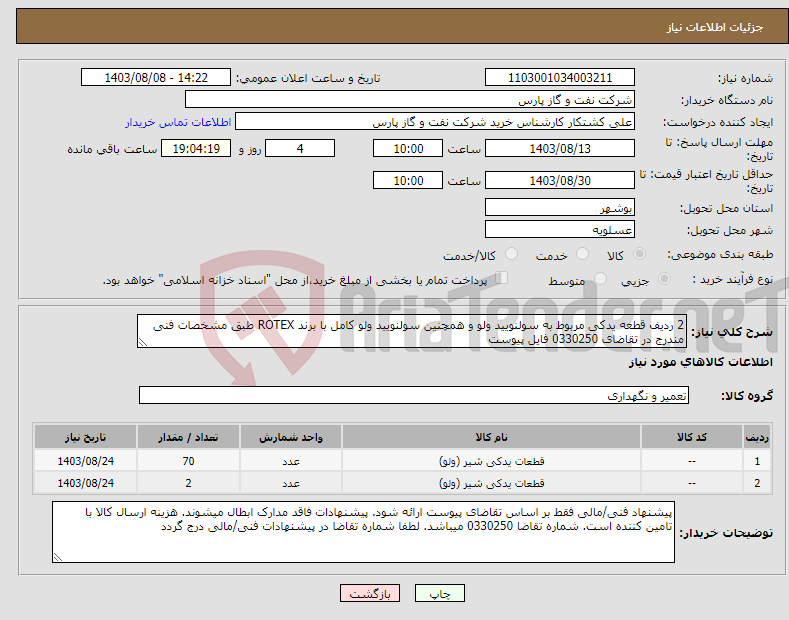Click the تعداد / مقدار column header

point(188,437)
